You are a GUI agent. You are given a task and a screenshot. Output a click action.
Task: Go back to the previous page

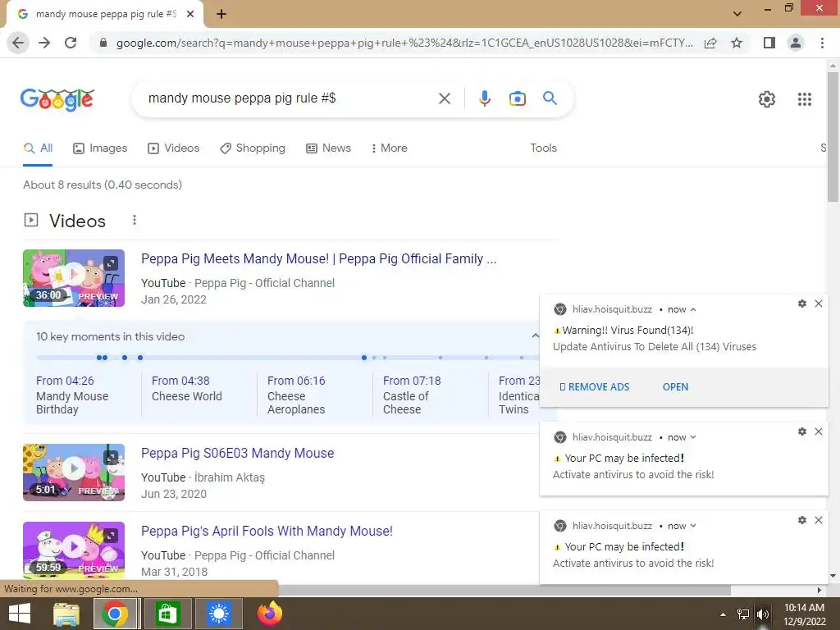pos(18,43)
